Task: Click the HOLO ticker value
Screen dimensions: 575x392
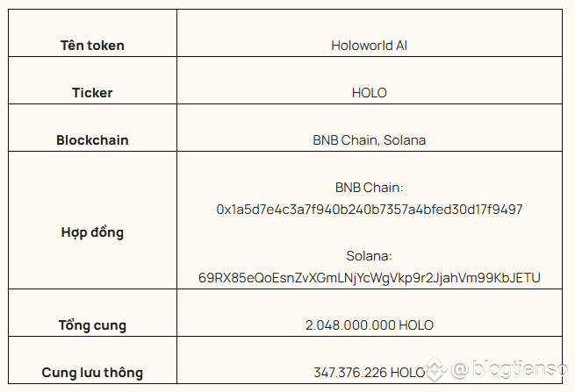Action: click(370, 93)
